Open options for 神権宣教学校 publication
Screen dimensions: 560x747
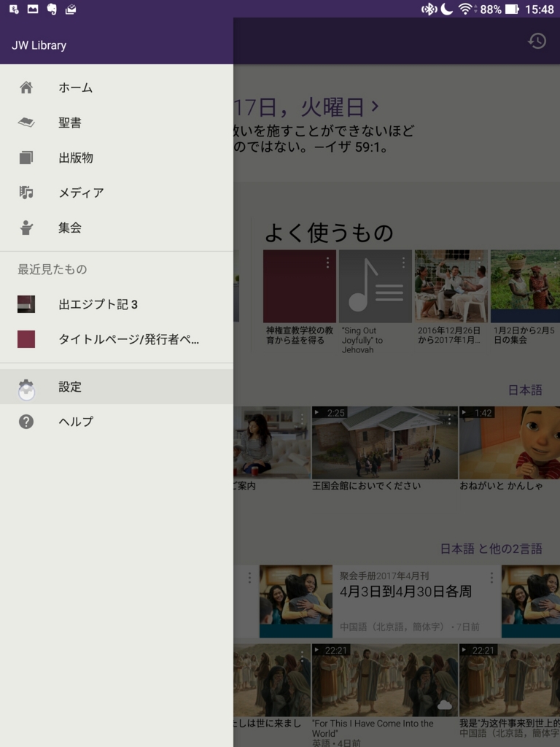click(327, 263)
